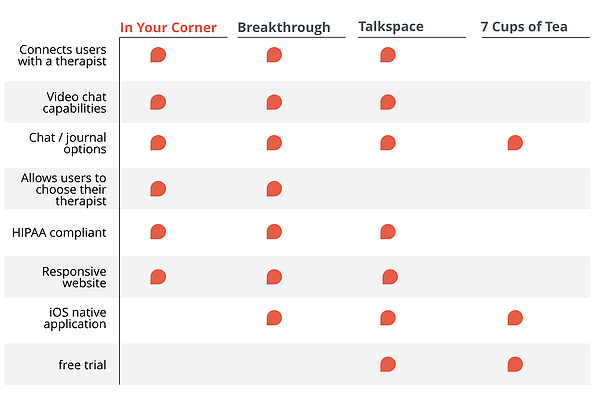This screenshot has height=399, width=600.
Task: Click Breakthrough's video chat capabilities marker
Action: [x=274, y=102]
